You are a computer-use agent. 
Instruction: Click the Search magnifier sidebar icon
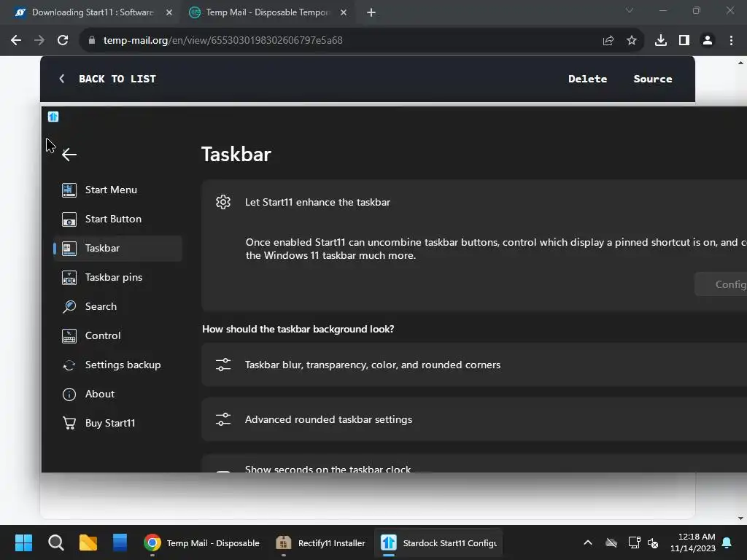(69, 307)
